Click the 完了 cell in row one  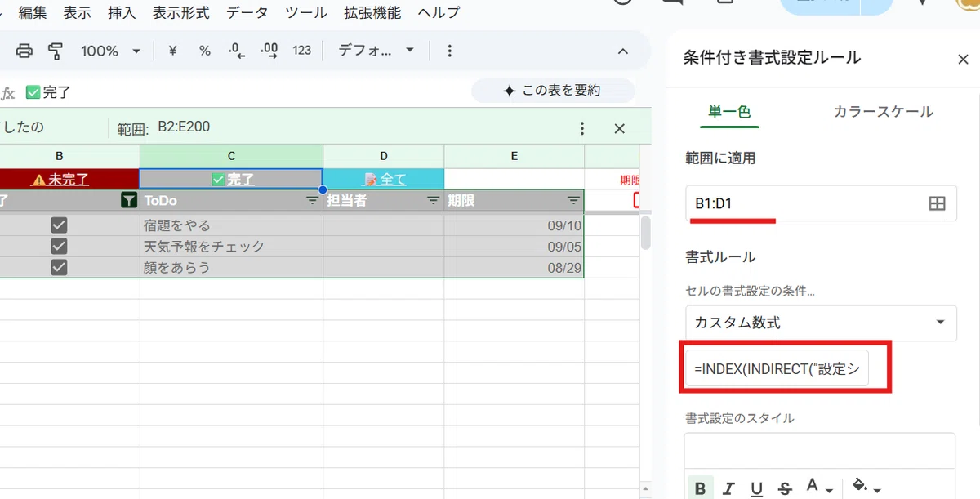(x=231, y=179)
